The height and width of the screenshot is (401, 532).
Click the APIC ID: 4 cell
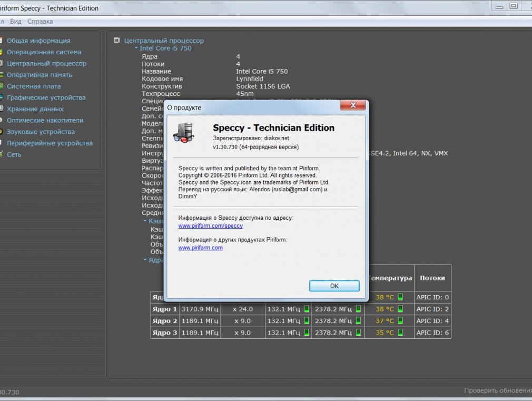click(x=432, y=321)
